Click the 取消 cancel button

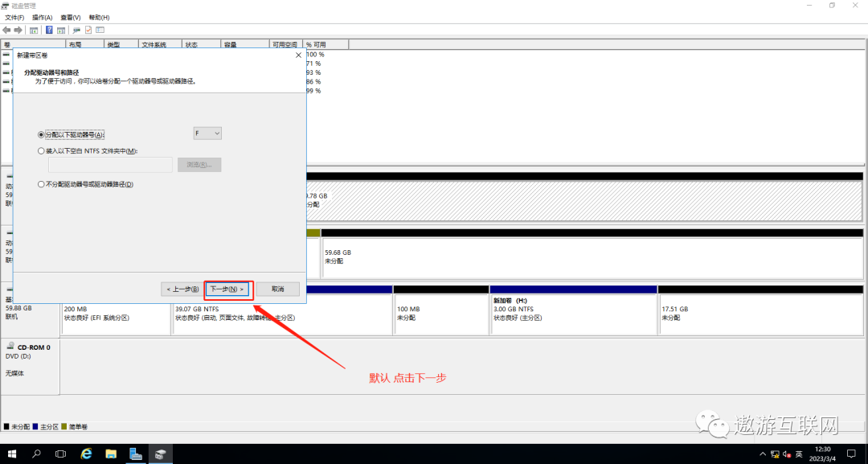278,289
